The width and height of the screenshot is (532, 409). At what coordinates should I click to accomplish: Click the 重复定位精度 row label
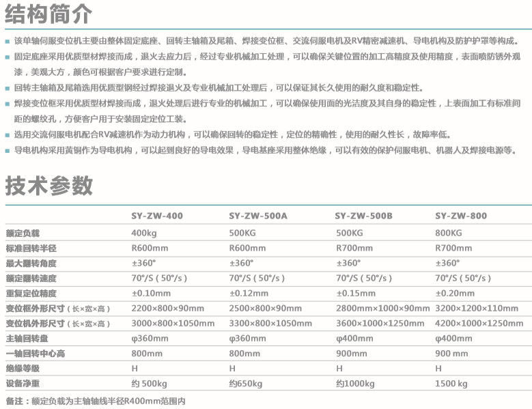tap(31, 294)
